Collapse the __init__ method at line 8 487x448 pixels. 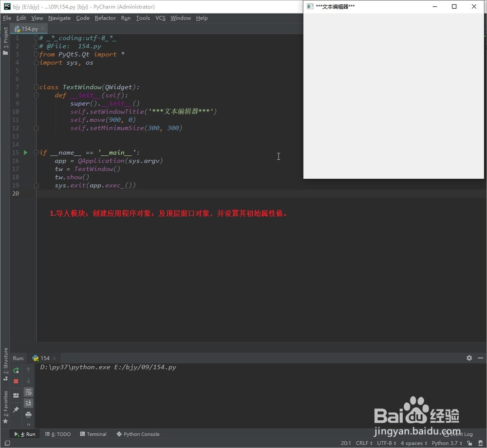(x=37, y=95)
